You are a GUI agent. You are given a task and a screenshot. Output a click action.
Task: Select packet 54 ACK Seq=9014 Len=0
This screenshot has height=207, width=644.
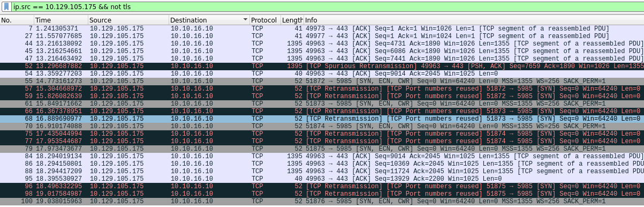(x=322, y=73)
